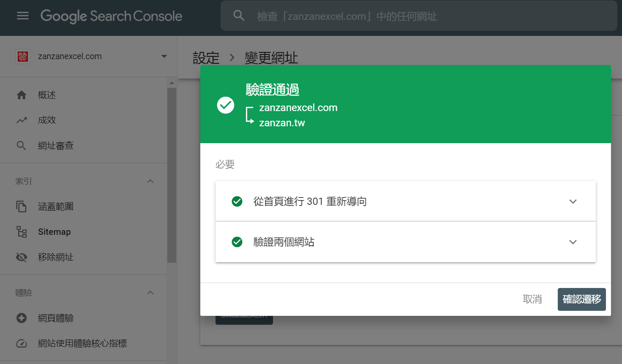Click the magnifier icon beside 網址審查
Screen dimensions: 622x364
22,146
